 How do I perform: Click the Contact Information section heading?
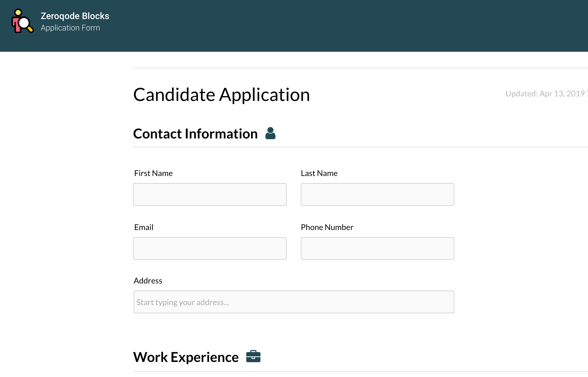pyautogui.click(x=196, y=133)
